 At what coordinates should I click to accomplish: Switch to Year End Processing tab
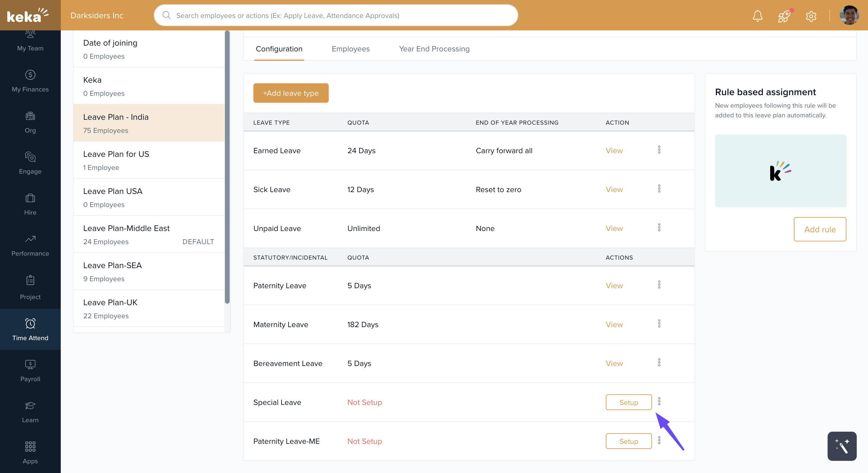tap(434, 49)
